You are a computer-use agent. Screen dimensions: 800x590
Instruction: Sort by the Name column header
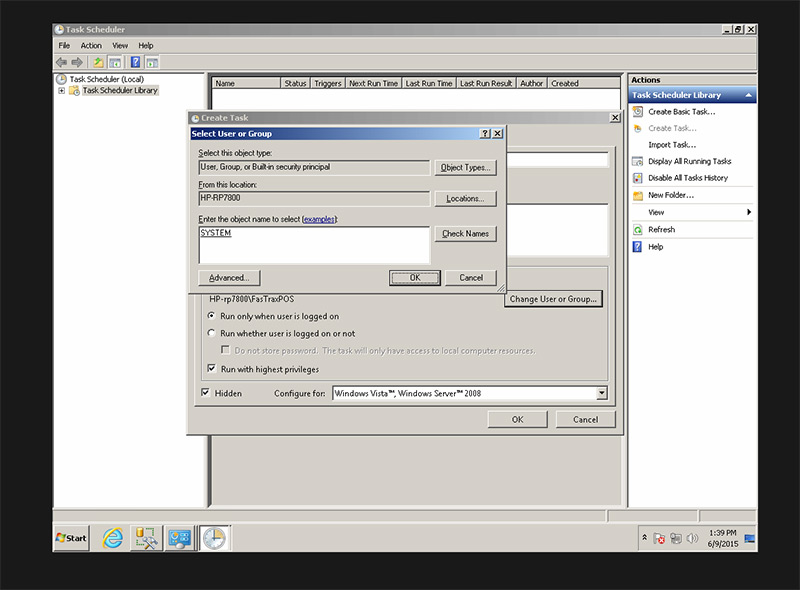pyautogui.click(x=246, y=83)
